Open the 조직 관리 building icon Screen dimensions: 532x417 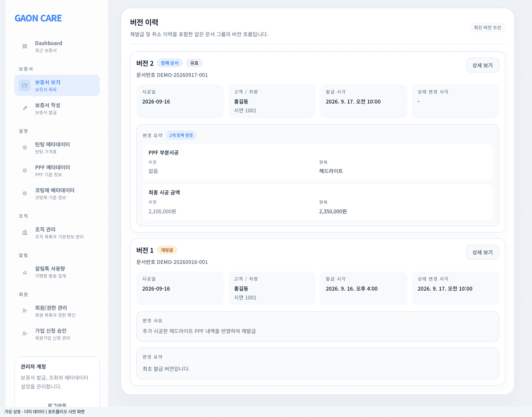pyautogui.click(x=25, y=233)
